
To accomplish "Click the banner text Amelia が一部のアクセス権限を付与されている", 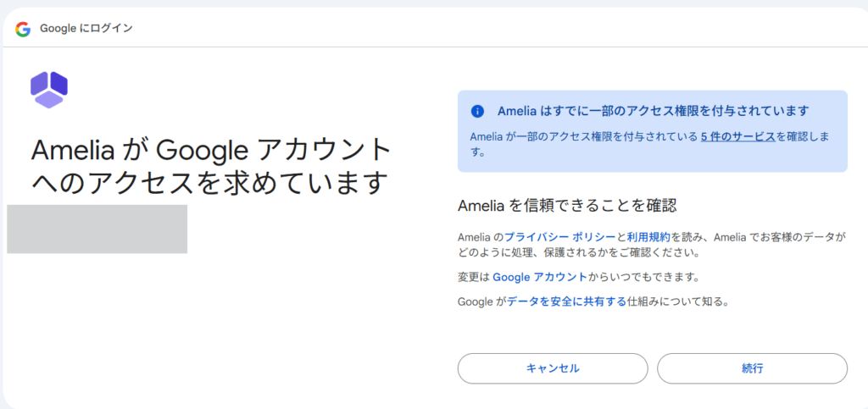I will [583, 136].
